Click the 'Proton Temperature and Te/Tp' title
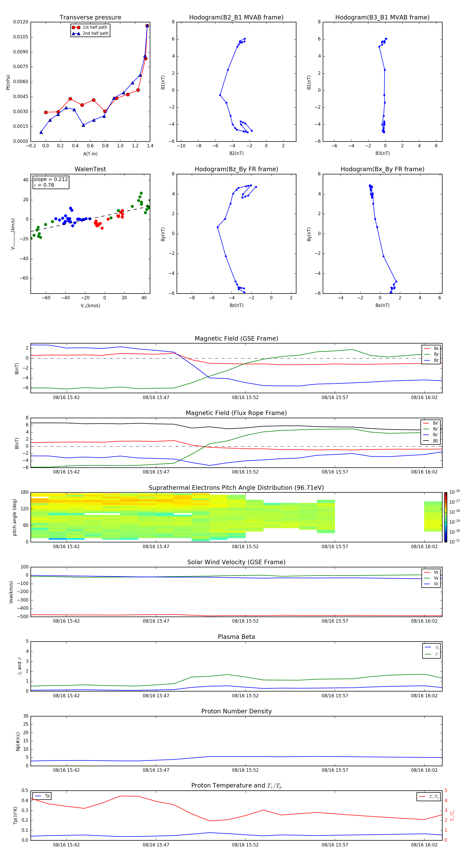This screenshot has height=868, width=473. 236,786
